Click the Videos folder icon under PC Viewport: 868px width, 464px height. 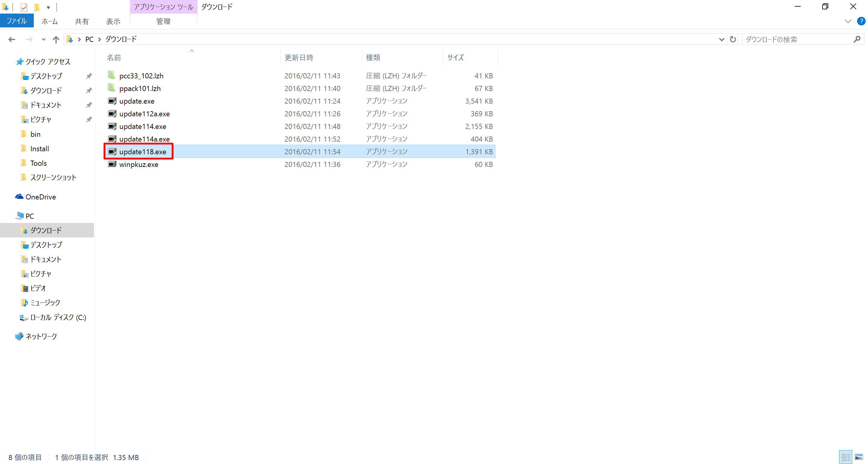coord(25,288)
